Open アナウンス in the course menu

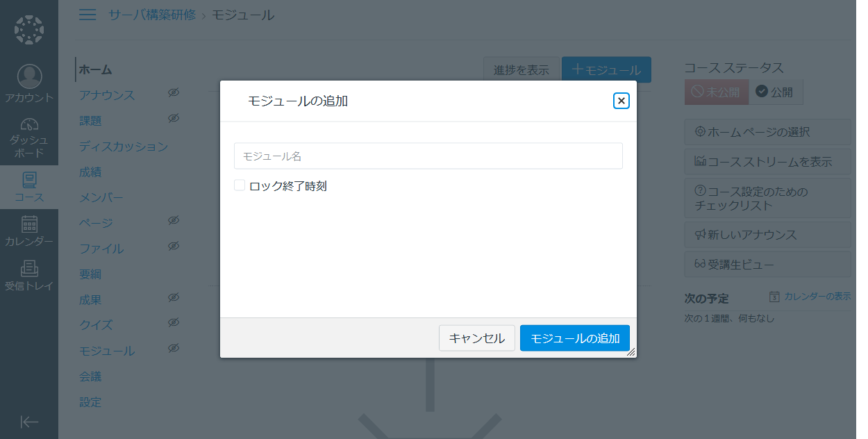[x=107, y=95]
